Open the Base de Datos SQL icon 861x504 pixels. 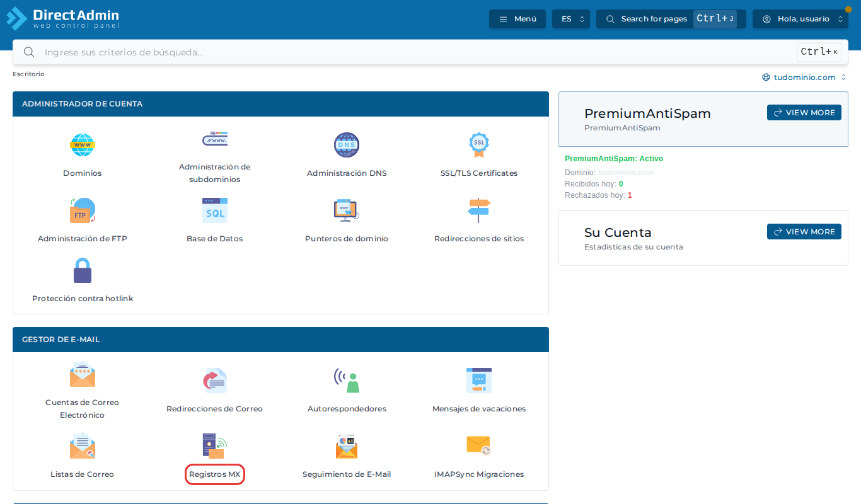click(214, 210)
